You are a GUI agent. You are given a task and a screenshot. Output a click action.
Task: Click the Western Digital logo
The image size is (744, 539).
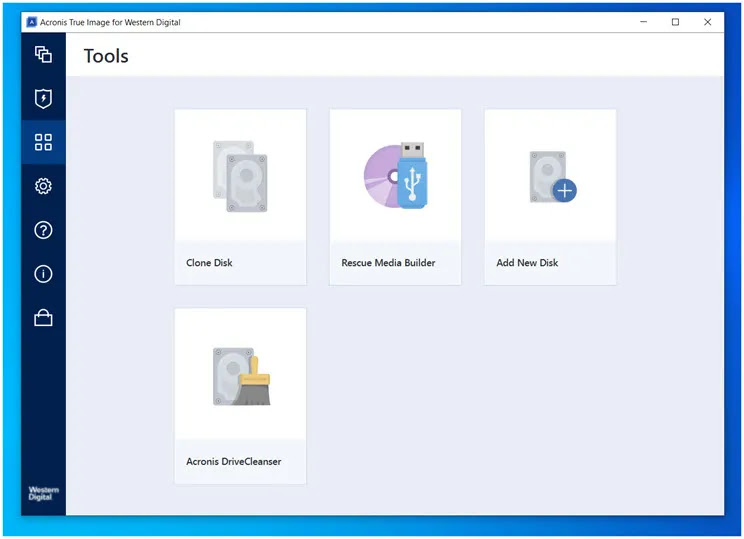(x=43, y=493)
